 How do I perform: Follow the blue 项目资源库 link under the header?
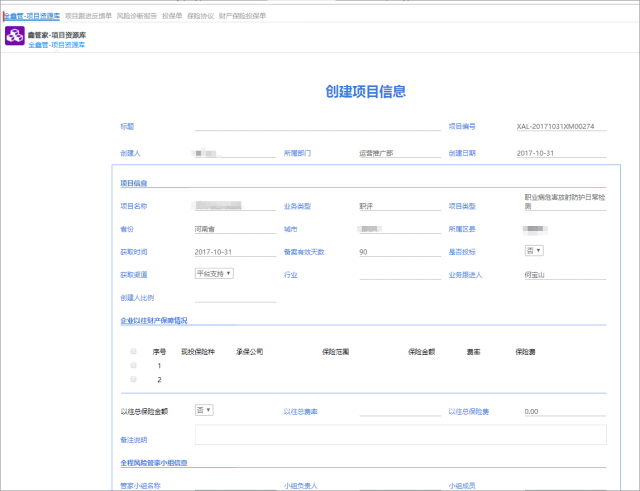point(57,45)
